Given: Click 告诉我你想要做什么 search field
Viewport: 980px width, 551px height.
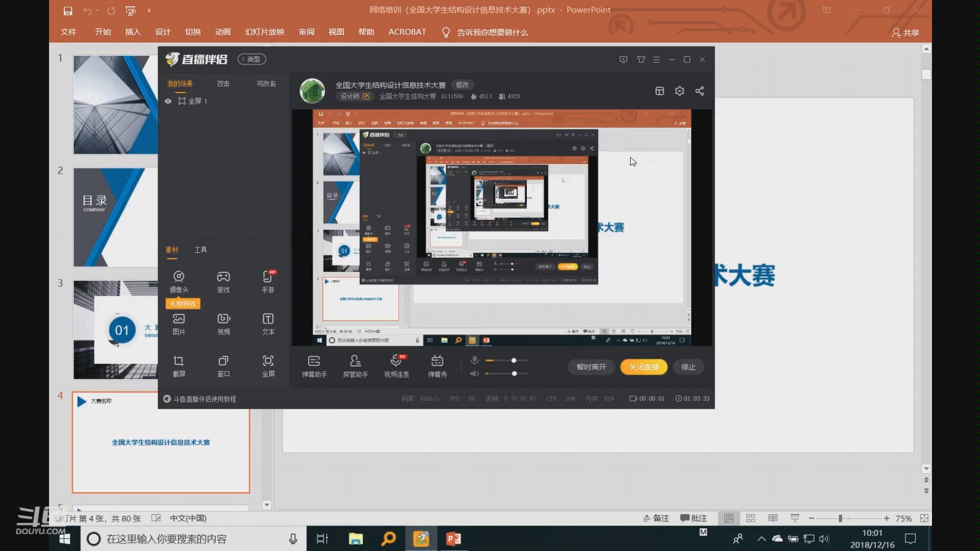Looking at the screenshot, I should pos(485,32).
